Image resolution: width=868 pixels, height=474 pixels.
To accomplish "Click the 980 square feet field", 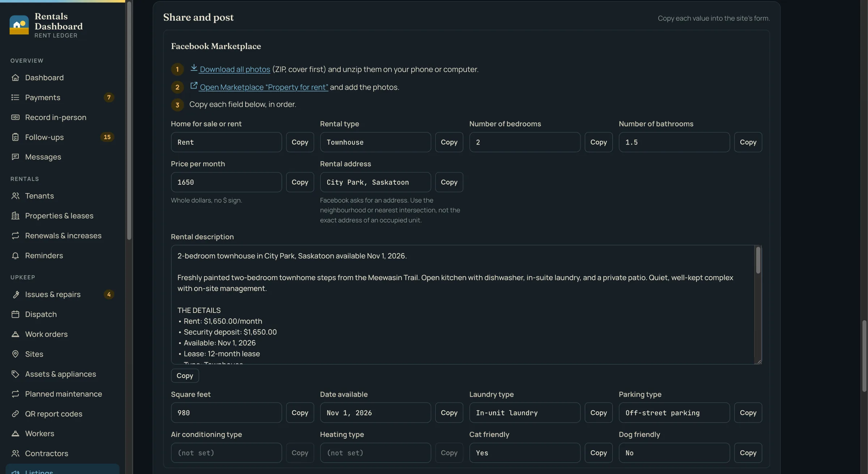I will coord(226,413).
